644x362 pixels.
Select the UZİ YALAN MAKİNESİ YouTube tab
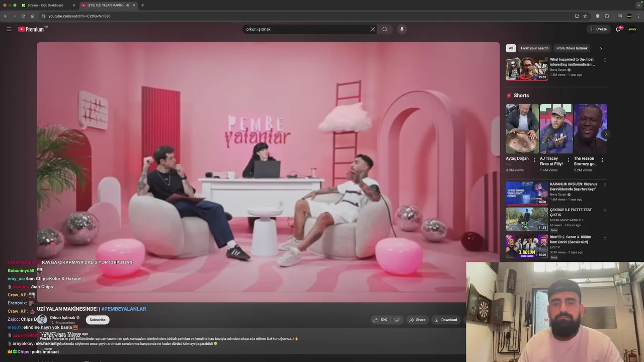[105, 5]
